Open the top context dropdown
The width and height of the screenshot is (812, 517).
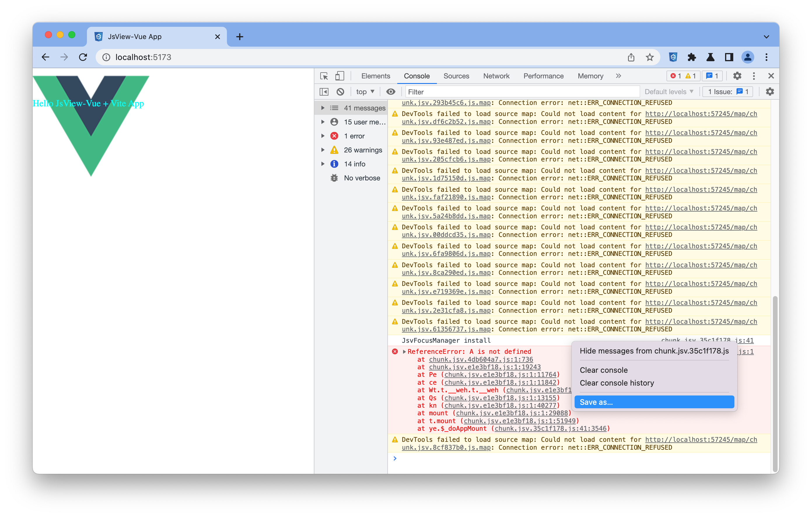(x=365, y=92)
